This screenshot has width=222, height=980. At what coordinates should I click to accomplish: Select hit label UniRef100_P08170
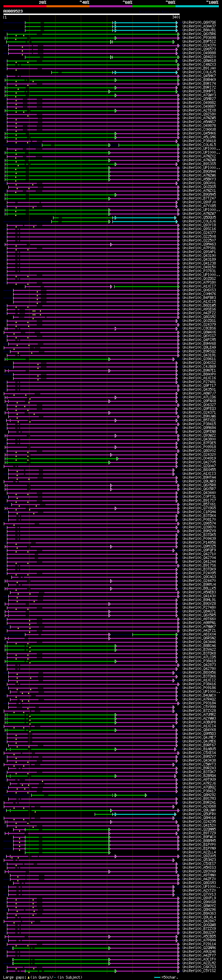click(199, 520)
